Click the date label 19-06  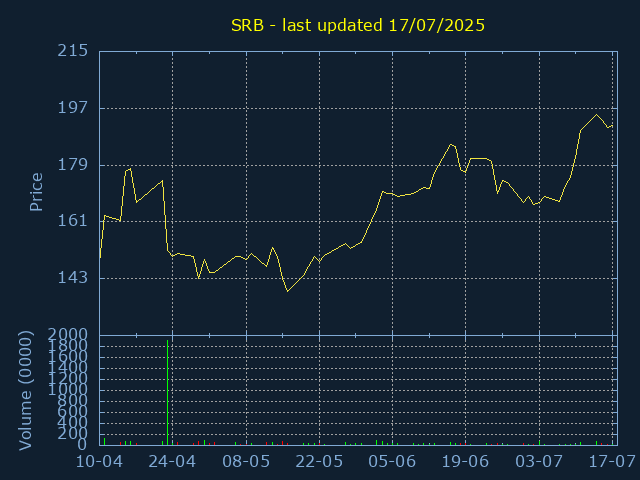click(x=465, y=462)
